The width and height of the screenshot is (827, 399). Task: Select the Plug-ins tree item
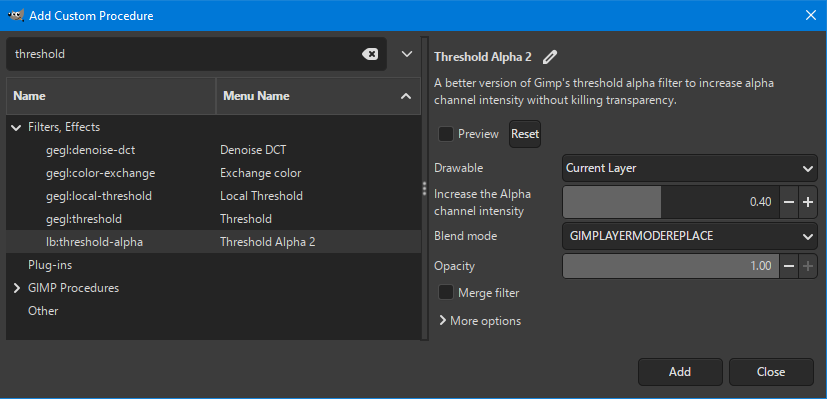click(50, 265)
